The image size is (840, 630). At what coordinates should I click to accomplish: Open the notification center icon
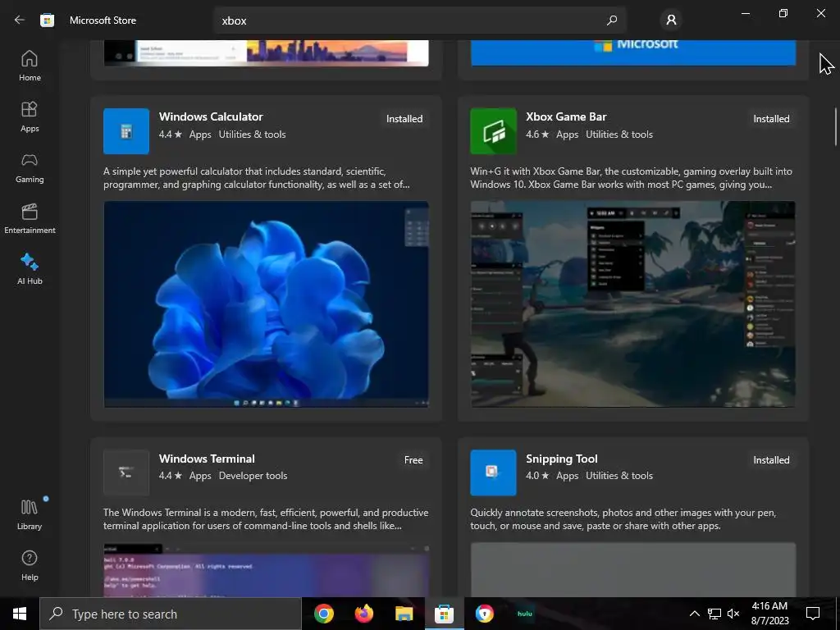coord(813,614)
